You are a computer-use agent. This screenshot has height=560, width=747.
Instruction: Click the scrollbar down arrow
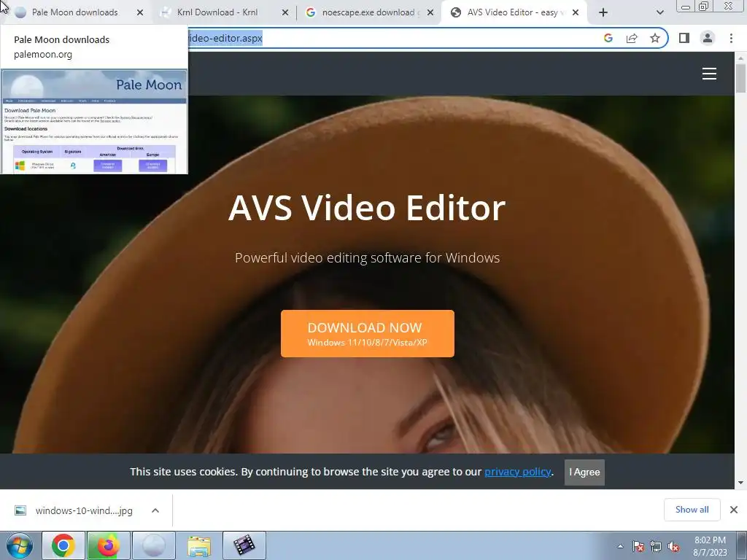coord(740,483)
